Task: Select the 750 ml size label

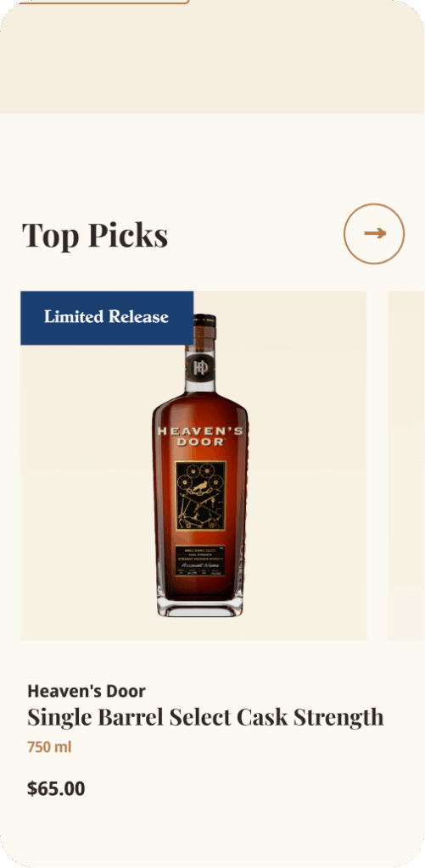Action: [x=49, y=748]
